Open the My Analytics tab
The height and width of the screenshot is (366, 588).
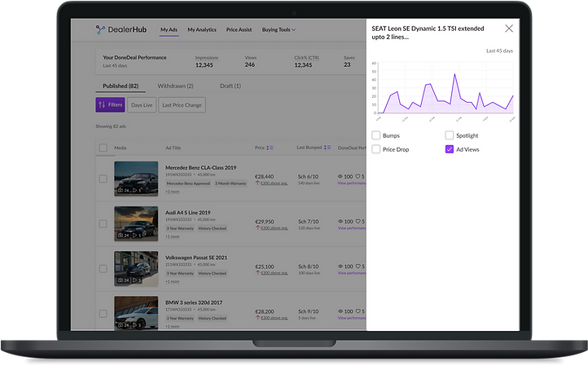tap(202, 29)
